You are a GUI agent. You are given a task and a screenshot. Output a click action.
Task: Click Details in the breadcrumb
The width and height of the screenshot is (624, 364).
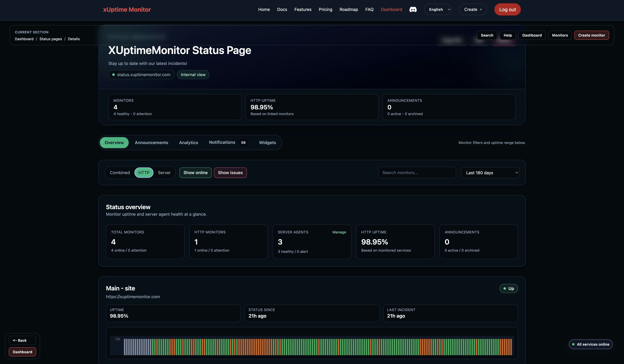74,39
